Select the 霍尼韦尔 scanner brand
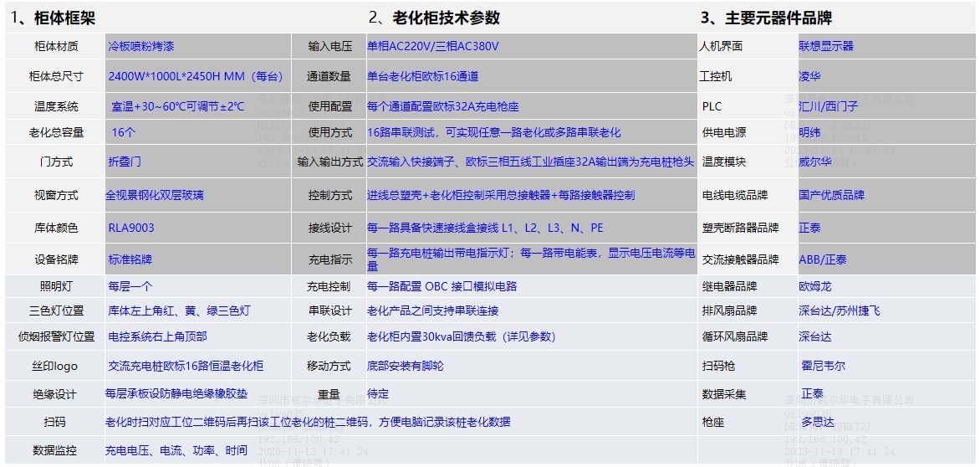This screenshot has height=467, width=980. (823, 366)
